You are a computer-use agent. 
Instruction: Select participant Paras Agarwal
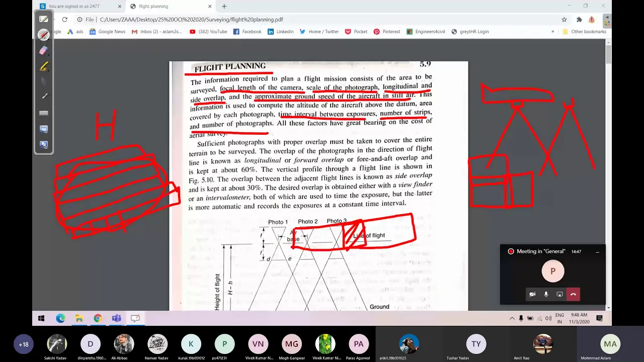tap(359, 344)
